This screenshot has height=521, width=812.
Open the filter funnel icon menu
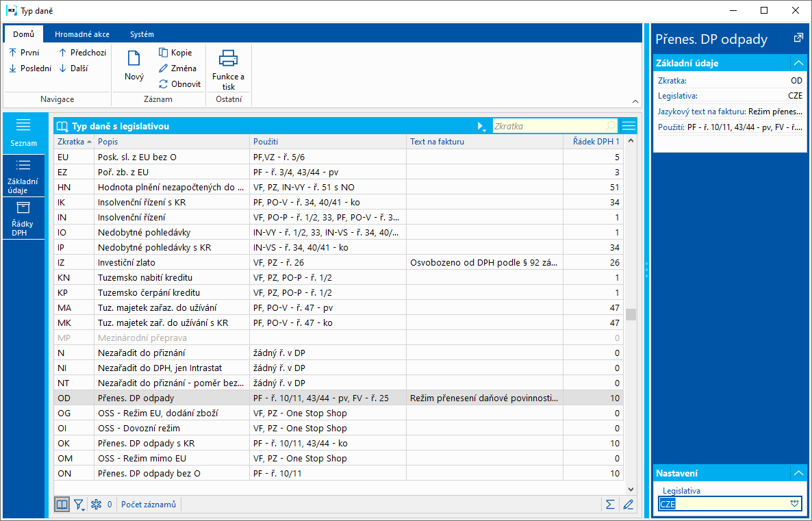[x=79, y=505]
